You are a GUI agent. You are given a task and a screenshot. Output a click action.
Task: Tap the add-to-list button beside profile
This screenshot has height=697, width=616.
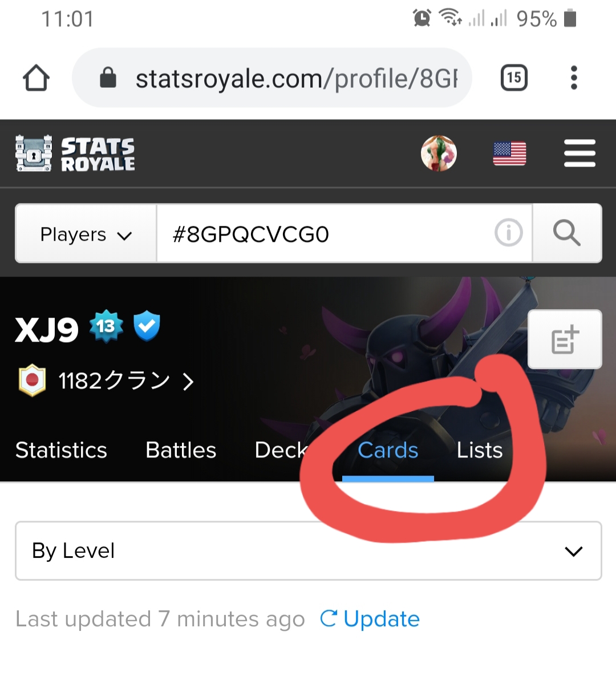[565, 339]
